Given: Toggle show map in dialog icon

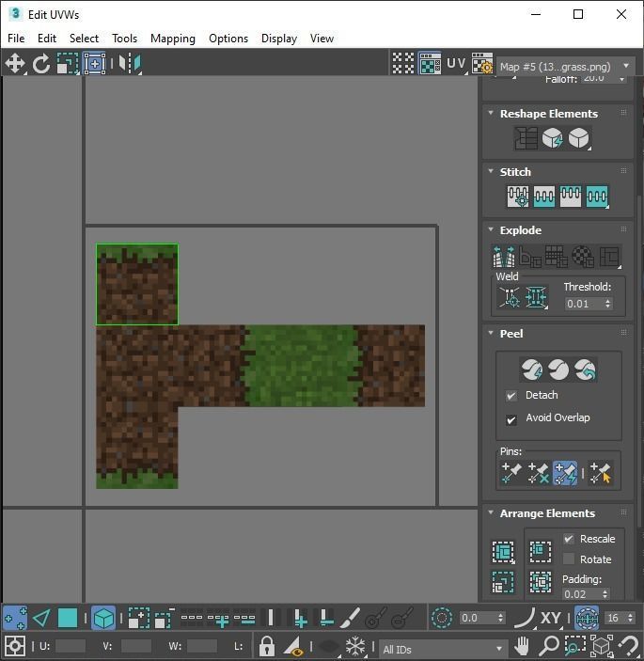Looking at the screenshot, I should (430, 63).
